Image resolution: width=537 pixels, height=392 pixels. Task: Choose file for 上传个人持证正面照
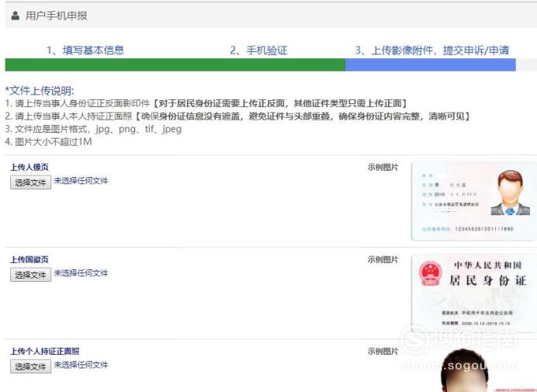pyautogui.click(x=30, y=366)
